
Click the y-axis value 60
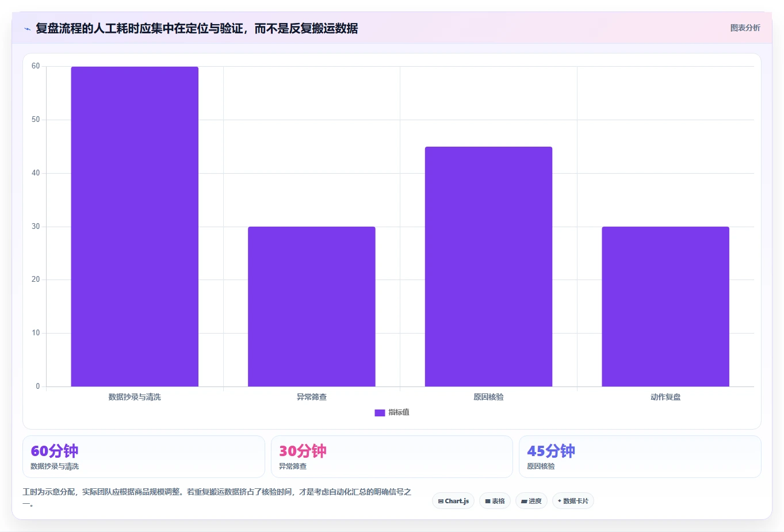(x=36, y=66)
